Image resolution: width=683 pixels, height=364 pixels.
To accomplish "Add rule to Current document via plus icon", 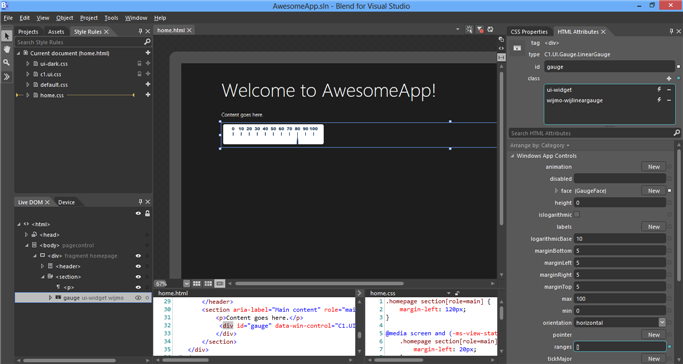I will tap(148, 53).
